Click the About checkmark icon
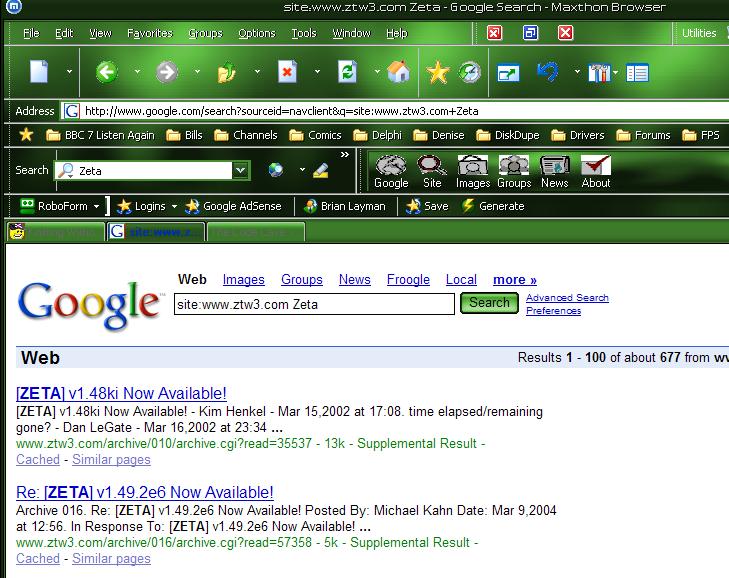 coord(596,172)
